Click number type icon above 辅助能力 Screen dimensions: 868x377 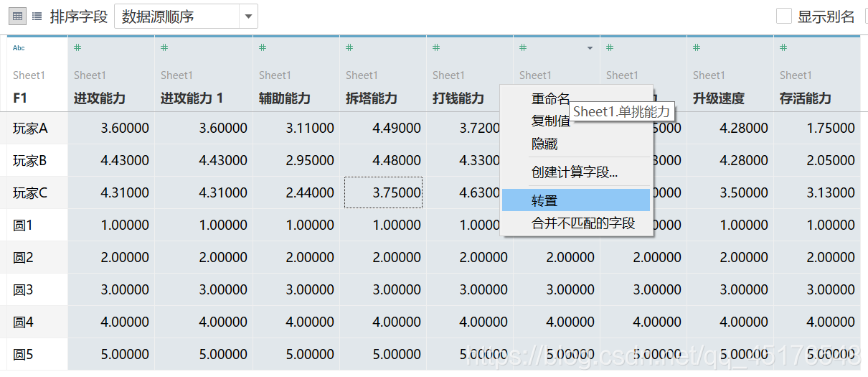point(263,48)
